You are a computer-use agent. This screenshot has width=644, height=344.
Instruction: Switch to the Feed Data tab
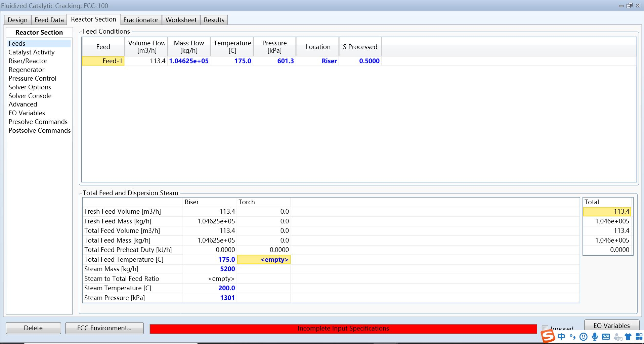click(49, 20)
